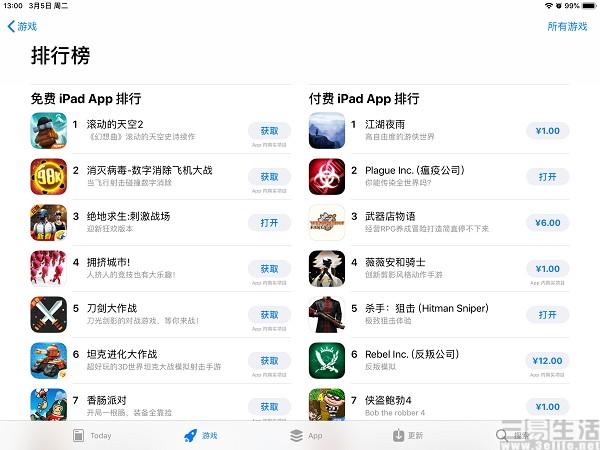Tap the 消灭病毒 98k app icon
This screenshot has width=600, height=450.
click(49, 176)
